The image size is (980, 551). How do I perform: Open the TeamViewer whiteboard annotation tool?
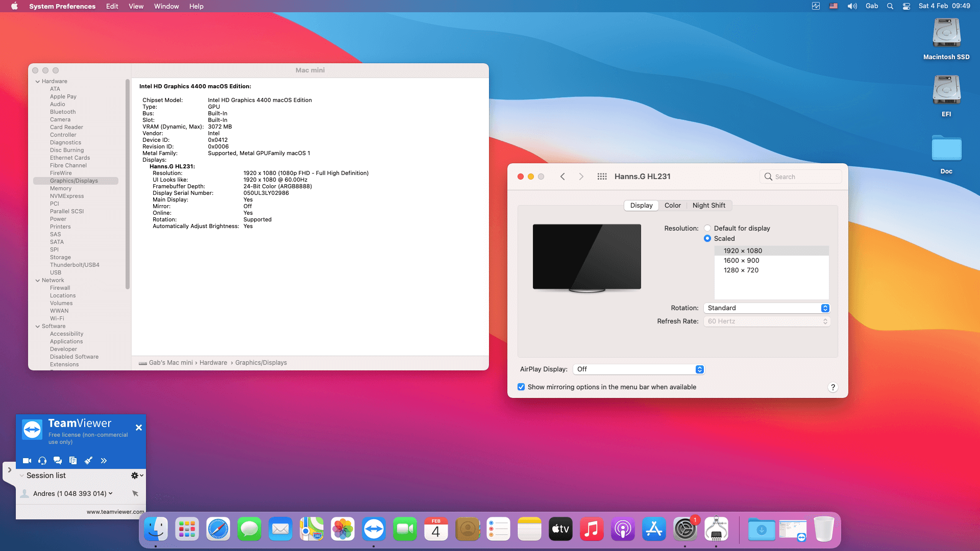[x=88, y=460]
